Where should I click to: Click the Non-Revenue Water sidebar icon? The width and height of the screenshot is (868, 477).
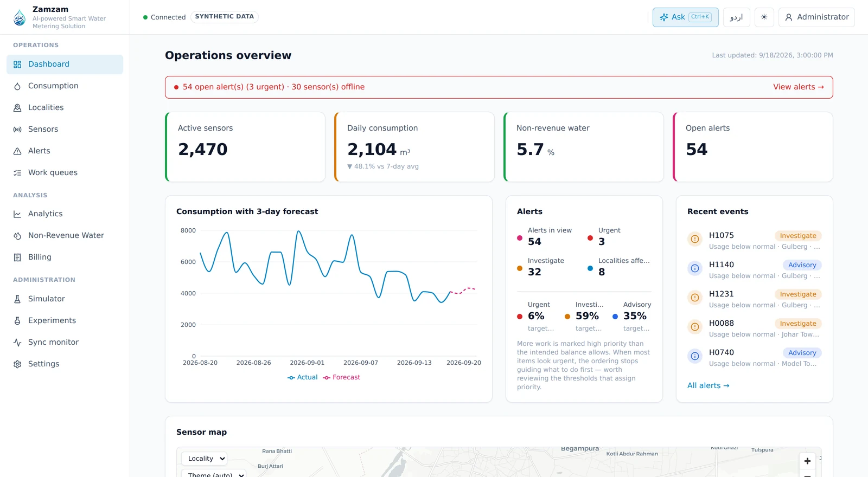17,236
